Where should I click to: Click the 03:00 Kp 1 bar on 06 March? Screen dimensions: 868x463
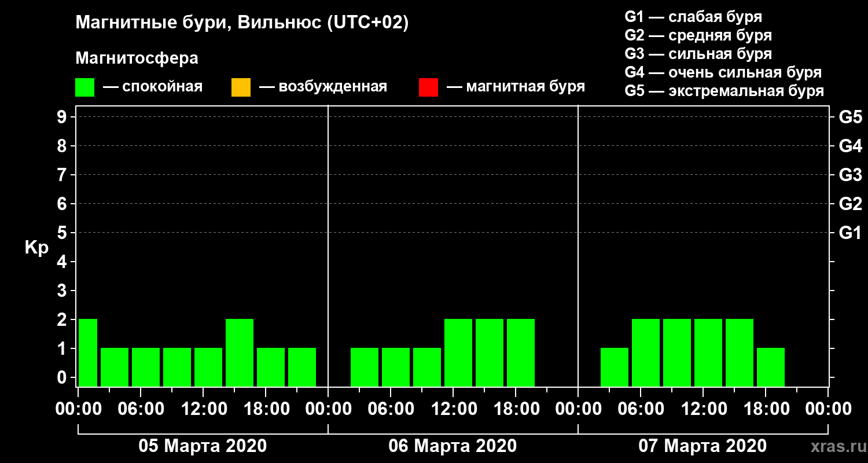tap(365, 367)
